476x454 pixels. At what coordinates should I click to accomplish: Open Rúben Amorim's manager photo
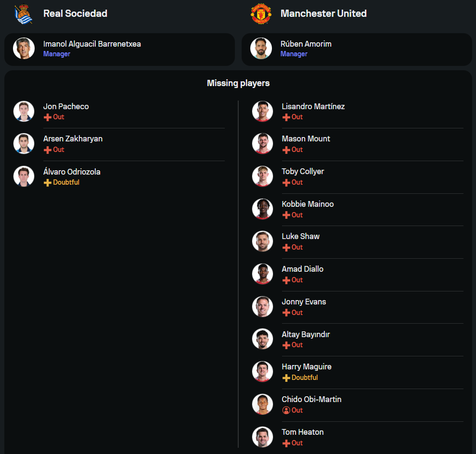pyautogui.click(x=260, y=49)
